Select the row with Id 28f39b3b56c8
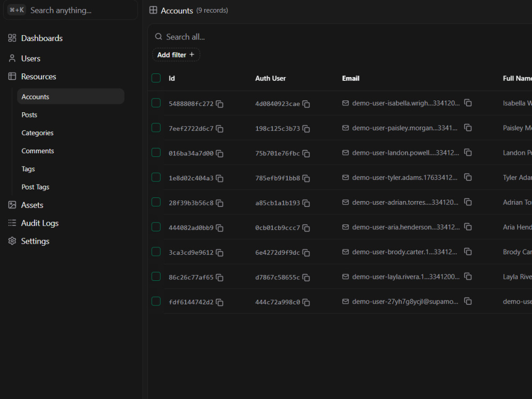 [x=156, y=202]
